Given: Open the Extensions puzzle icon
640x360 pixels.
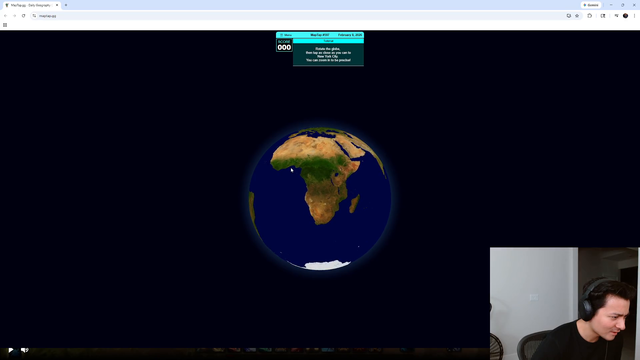Looking at the screenshot, I should pos(589,16).
